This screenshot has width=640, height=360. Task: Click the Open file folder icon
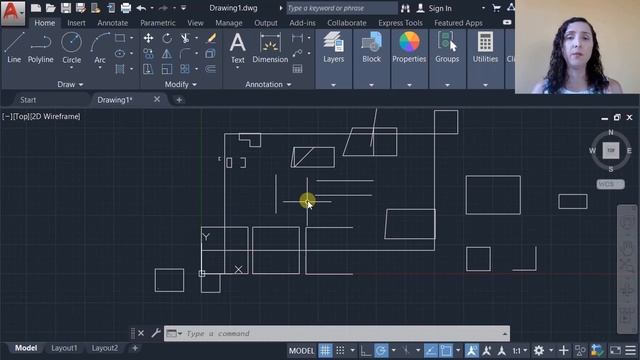[51, 8]
